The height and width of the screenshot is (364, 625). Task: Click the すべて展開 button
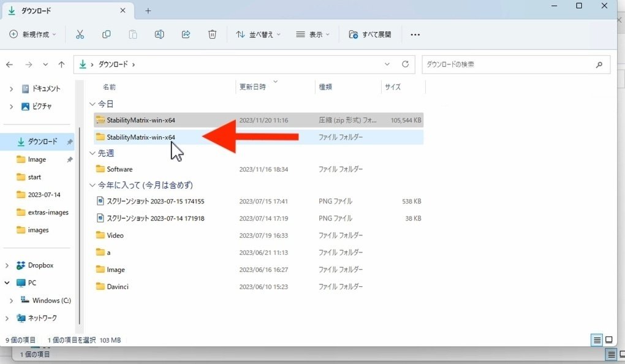coord(370,35)
